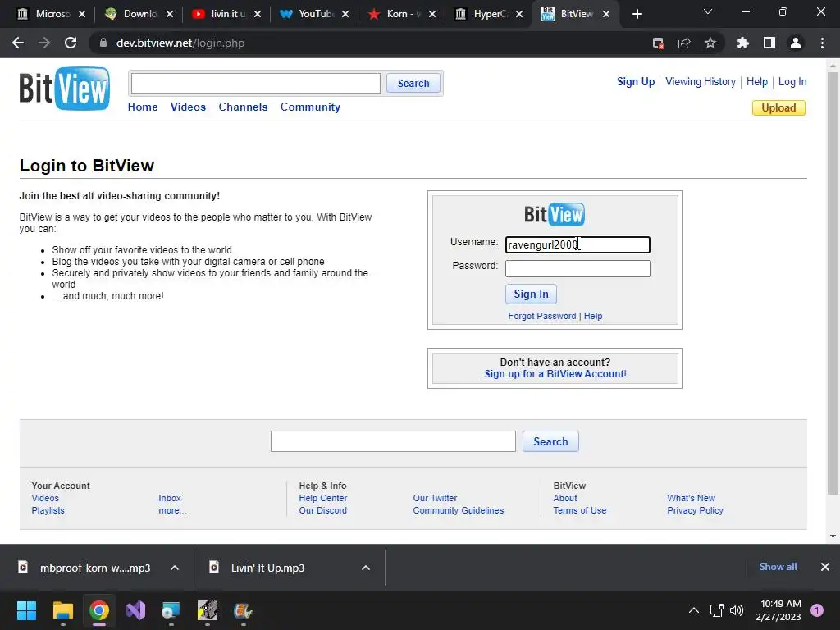
Task: Open Help Center footer link
Action: point(323,498)
